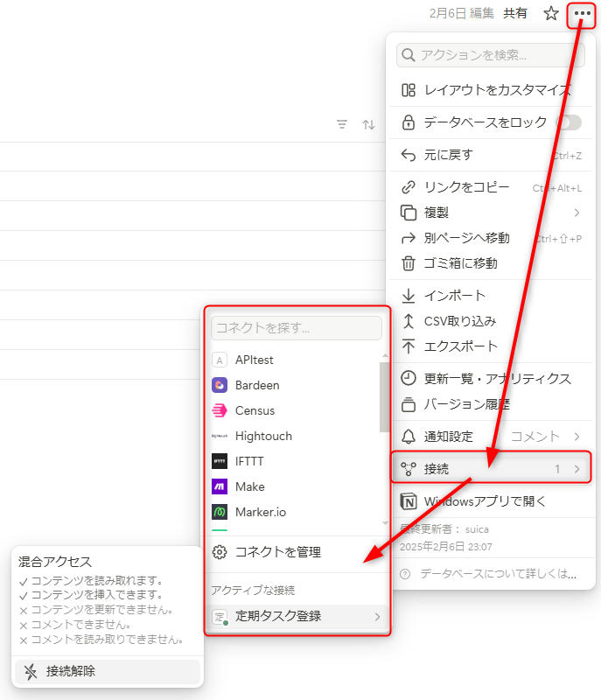Click the Census connector icon
The width and height of the screenshot is (601, 700).
point(219,410)
